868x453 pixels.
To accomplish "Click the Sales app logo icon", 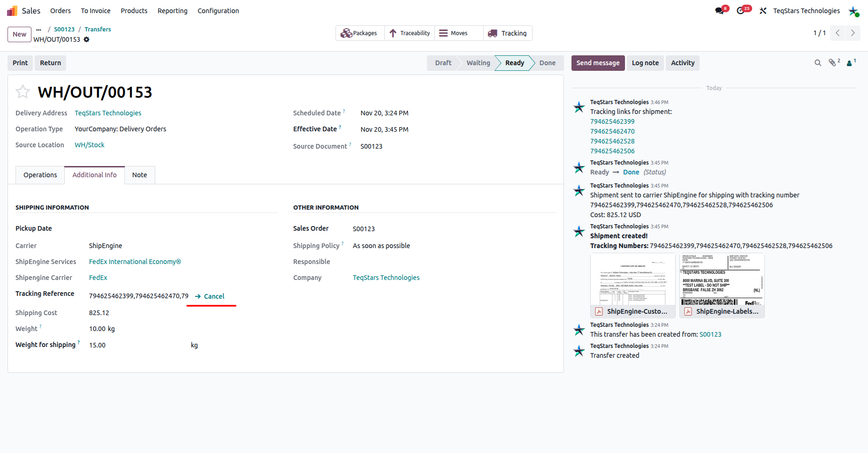I will tap(12, 10).
